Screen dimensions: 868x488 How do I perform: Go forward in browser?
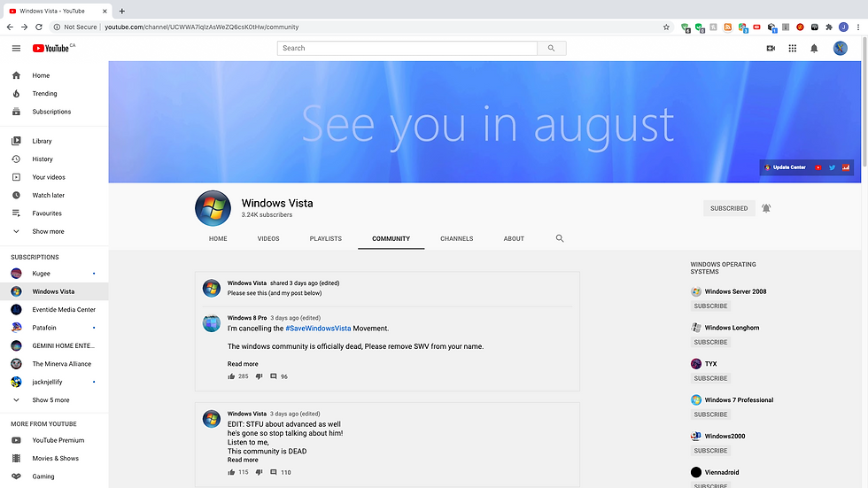point(25,27)
